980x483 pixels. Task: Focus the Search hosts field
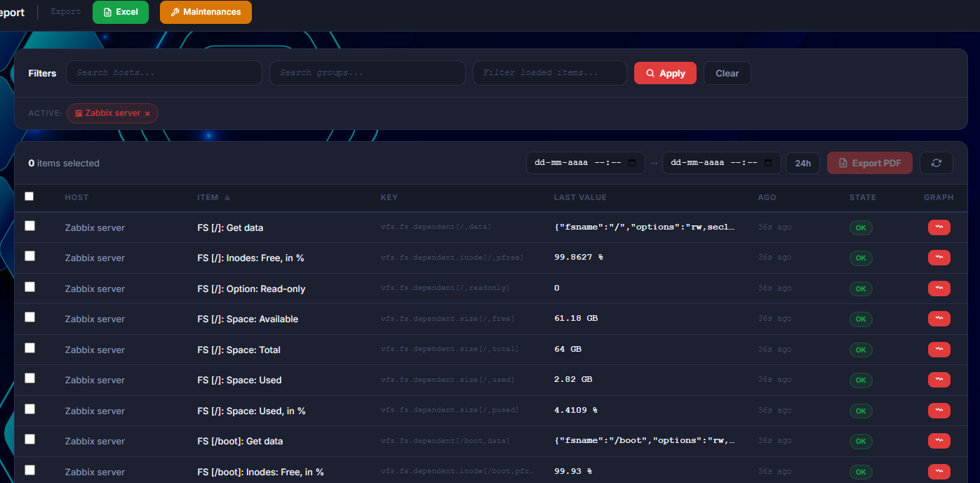click(x=164, y=73)
